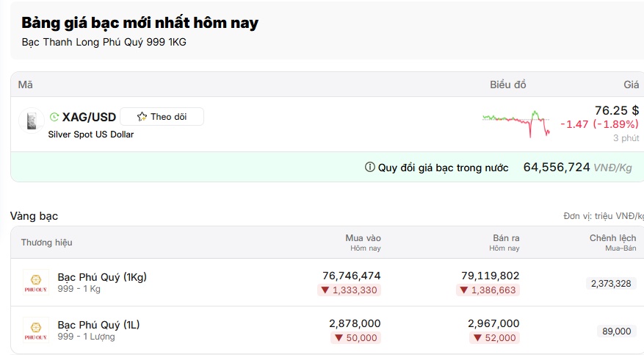
Task: Click the buy price 2,878,000
Action: point(355,323)
